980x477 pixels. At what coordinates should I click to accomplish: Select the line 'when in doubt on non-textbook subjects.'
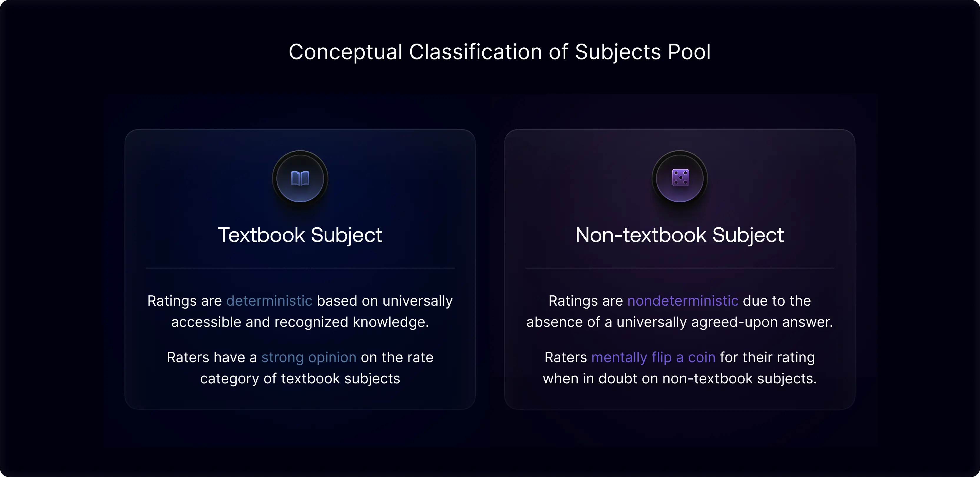[680, 379]
